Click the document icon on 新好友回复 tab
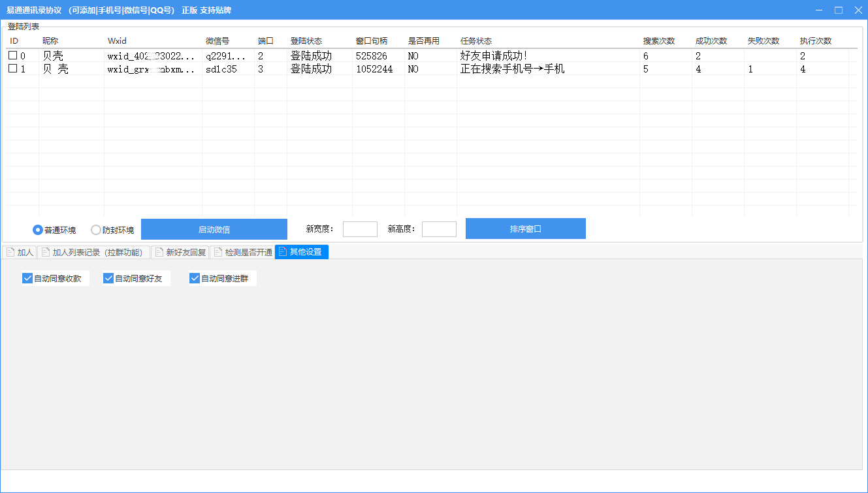Viewport: 868px width, 493px height. tap(159, 252)
